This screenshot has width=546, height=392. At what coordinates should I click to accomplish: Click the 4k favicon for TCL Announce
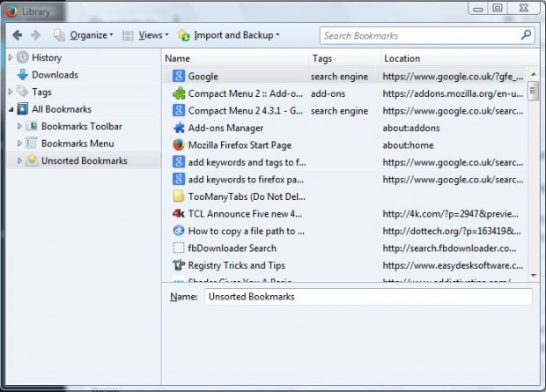(x=179, y=213)
